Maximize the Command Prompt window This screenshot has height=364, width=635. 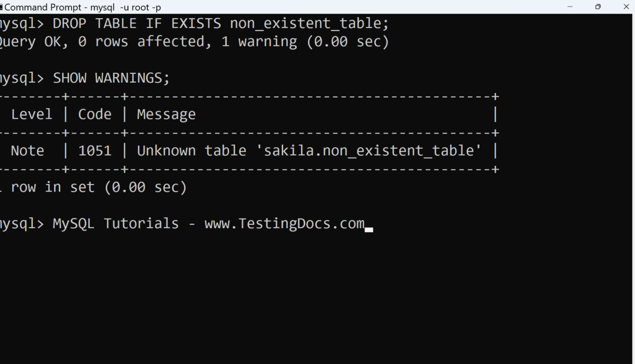(x=598, y=7)
